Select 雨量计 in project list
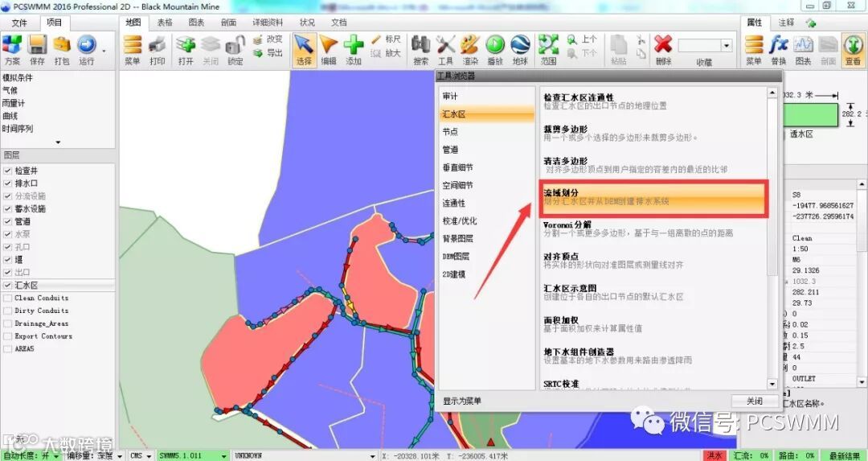This screenshot has width=868, height=461. (x=14, y=103)
